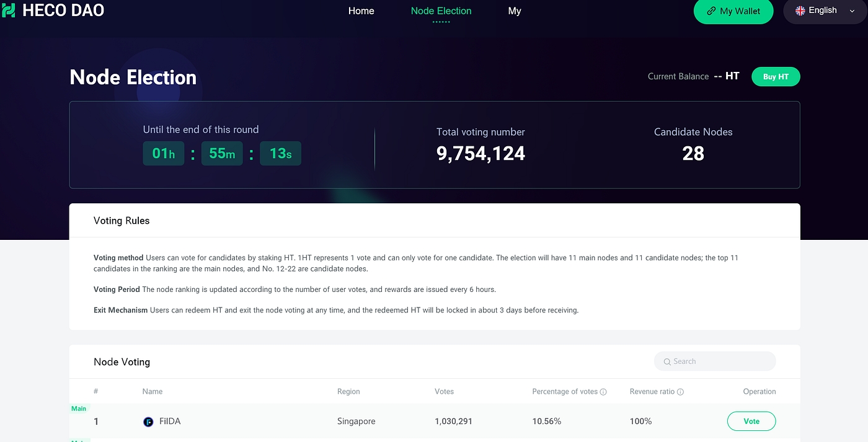Viewport: 868px width, 442px height.
Task: Click the info icon beside Percentage of votes
Action: click(x=603, y=392)
